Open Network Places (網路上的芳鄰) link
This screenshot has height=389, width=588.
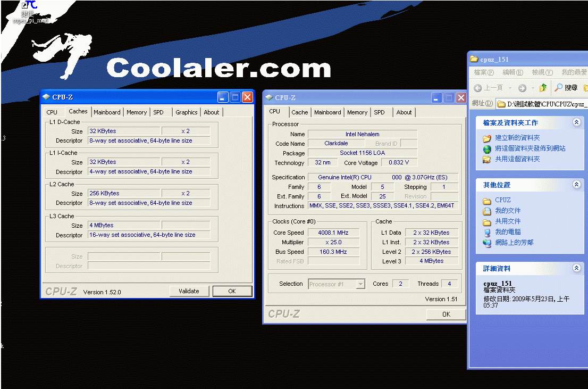click(514, 242)
